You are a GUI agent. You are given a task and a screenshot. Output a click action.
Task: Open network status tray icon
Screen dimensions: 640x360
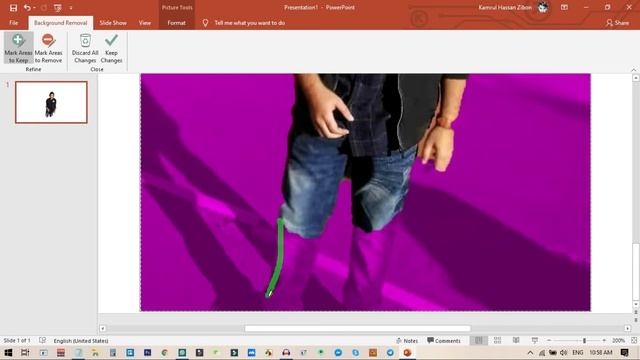[x=542, y=353]
